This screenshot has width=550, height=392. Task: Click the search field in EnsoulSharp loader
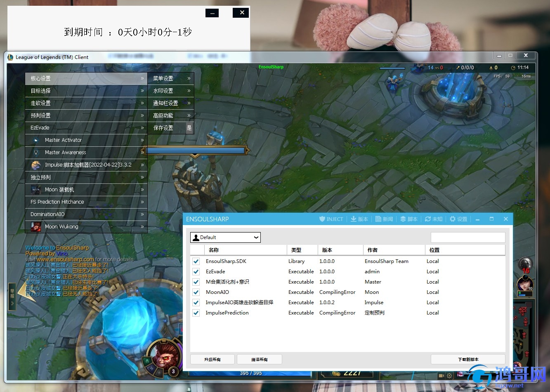[x=468, y=237]
